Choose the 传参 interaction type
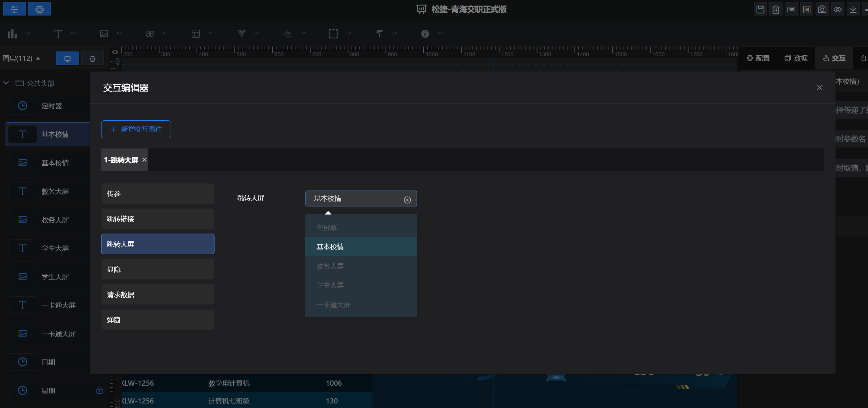The image size is (868, 408). pyautogui.click(x=158, y=194)
